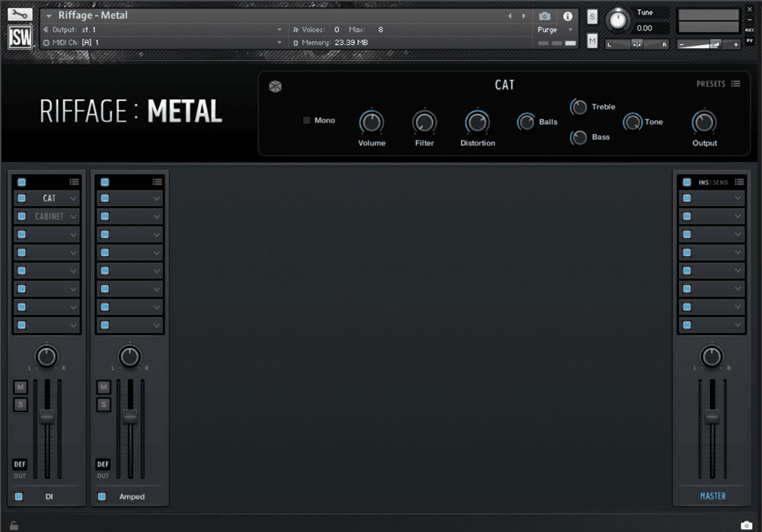The height and width of the screenshot is (532, 762).
Task: Turn the DI channel pan knob
Action: point(46,357)
